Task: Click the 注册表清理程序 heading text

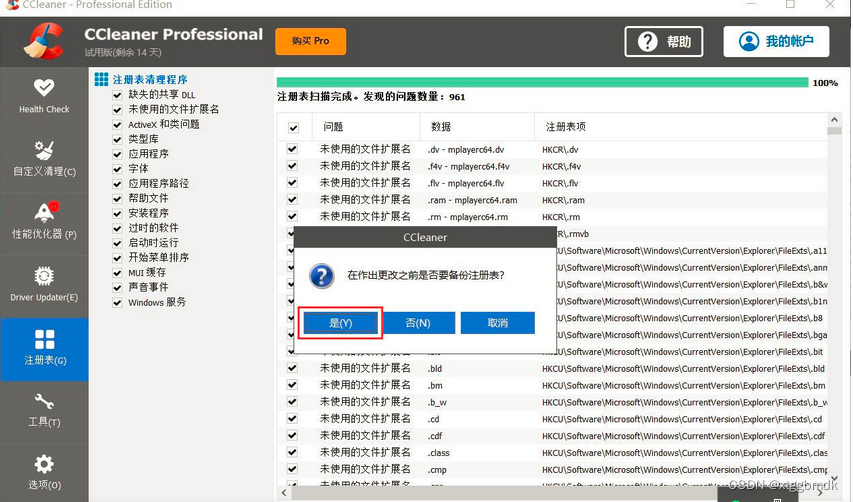Action: click(150, 79)
